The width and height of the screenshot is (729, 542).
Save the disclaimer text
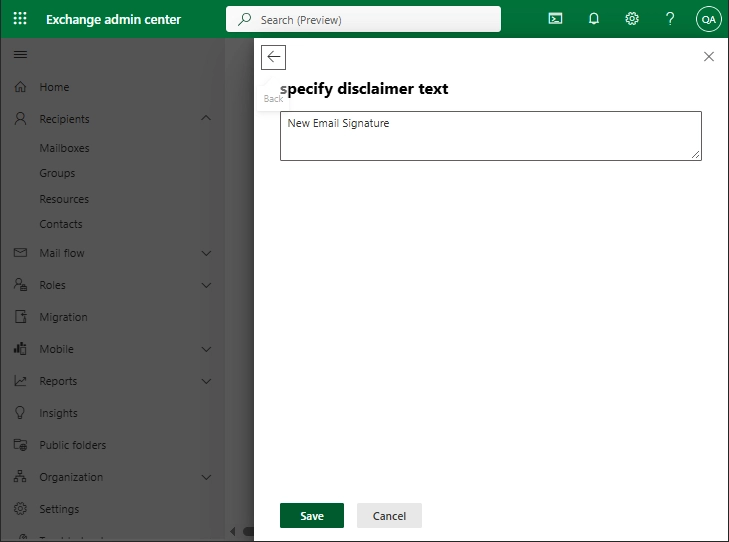[x=312, y=516]
